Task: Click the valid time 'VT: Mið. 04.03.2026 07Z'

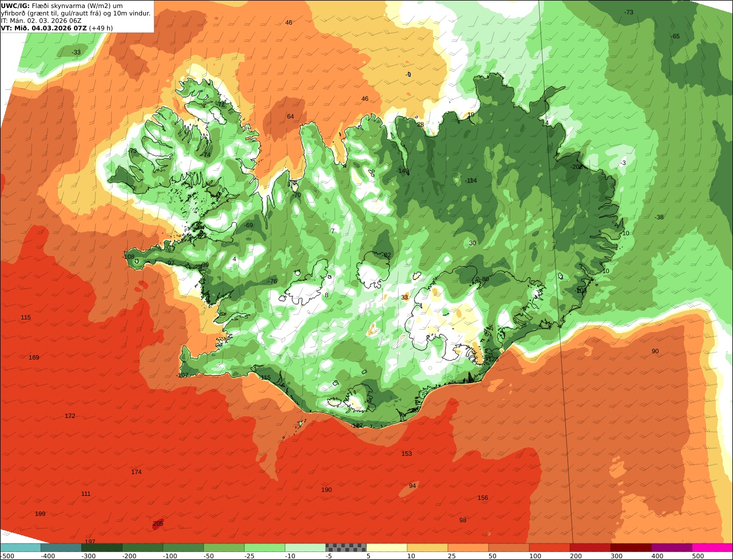Action: point(44,28)
